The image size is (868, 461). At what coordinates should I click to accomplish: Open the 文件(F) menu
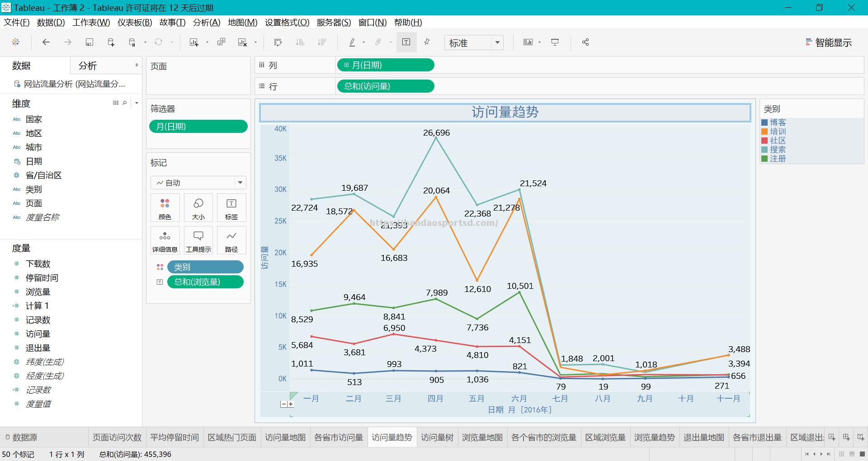pos(17,22)
